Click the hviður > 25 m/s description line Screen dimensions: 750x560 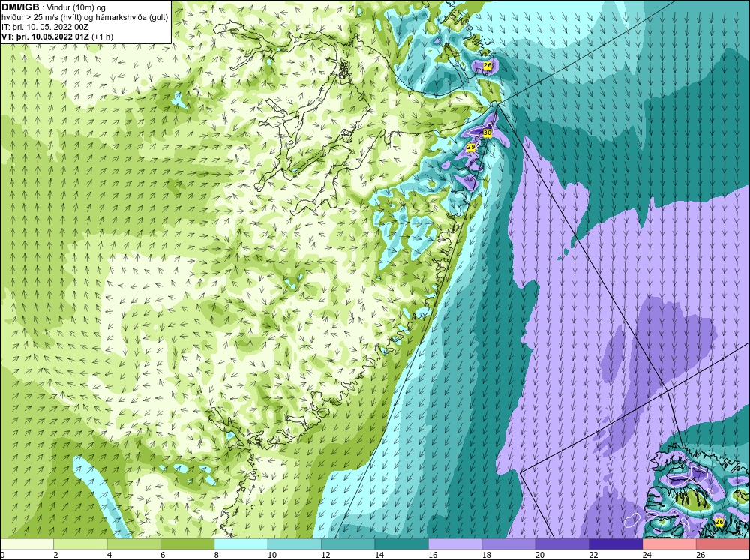tap(85, 18)
